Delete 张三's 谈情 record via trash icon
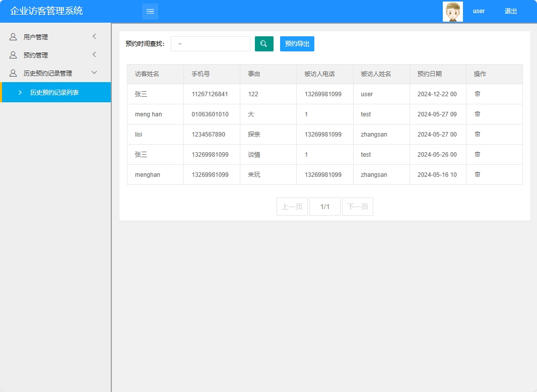537x392 pixels. click(477, 154)
